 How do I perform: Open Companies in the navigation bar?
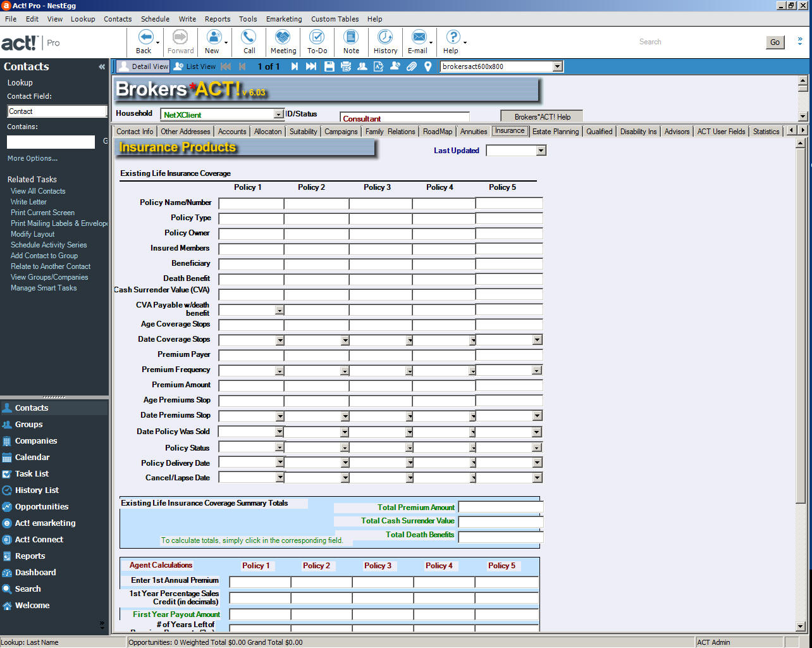36,441
